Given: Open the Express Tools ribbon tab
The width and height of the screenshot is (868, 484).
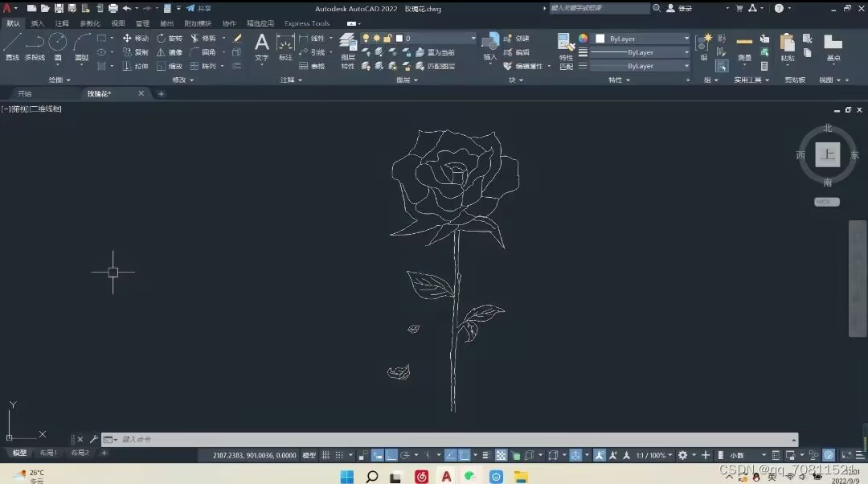Looking at the screenshot, I should [307, 23].
